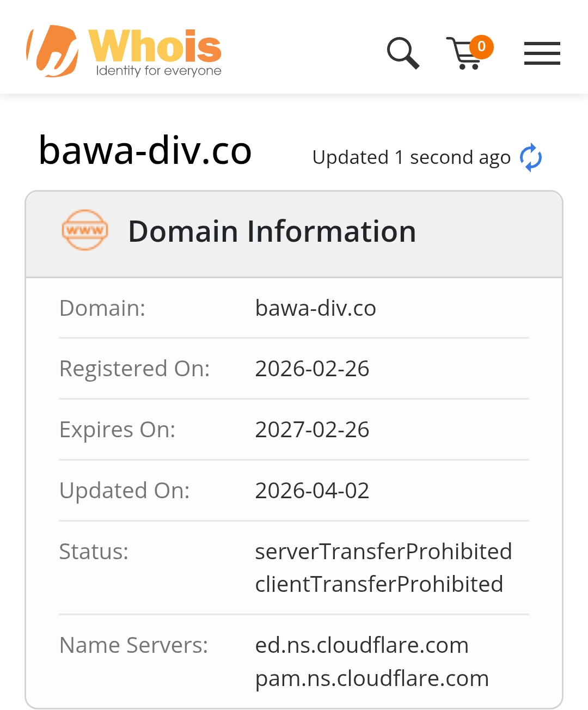Click the orange cart count badge
The height and width of the screenshot is (710, 588).
[x=481, y=47]
